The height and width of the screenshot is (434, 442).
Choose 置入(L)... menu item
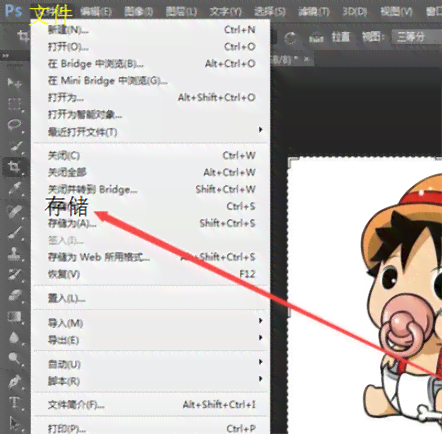151,298
